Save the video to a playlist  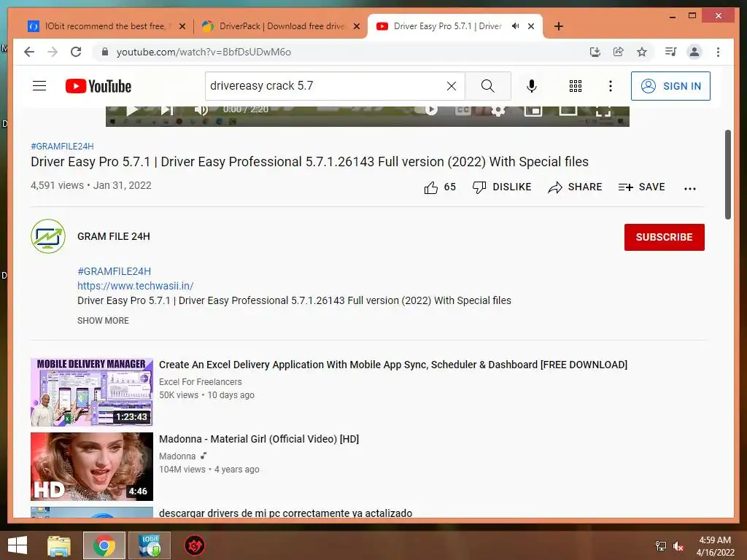[641, 187]
